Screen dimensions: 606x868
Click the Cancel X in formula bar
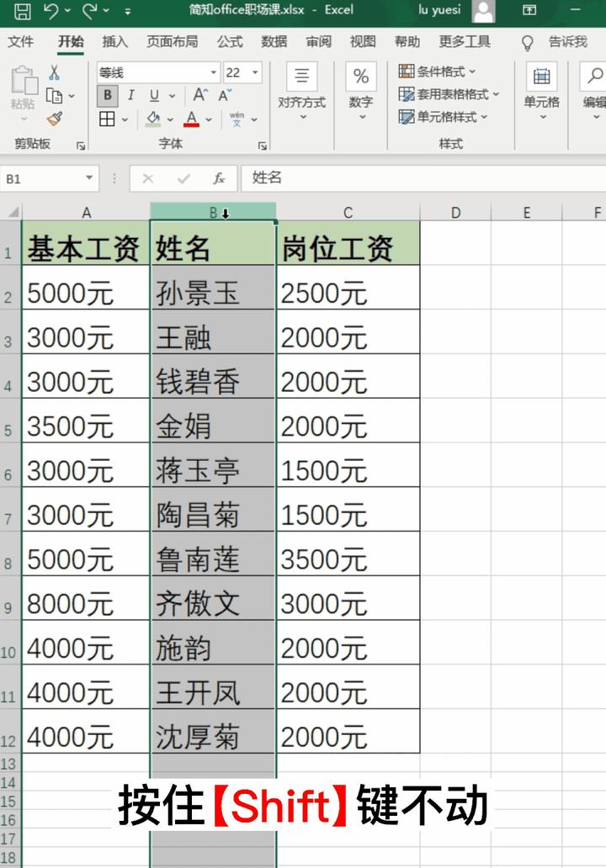pyautogui.click(x=148, y=178)
